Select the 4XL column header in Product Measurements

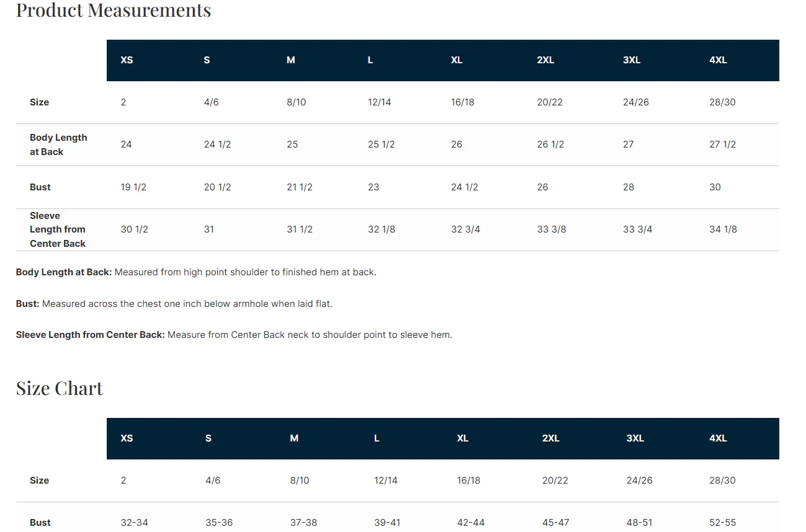pos(718,60)
